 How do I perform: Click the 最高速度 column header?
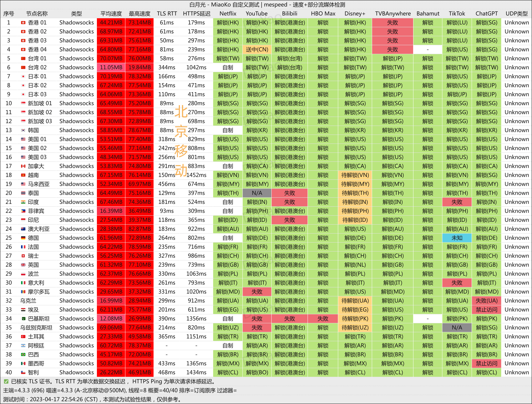[x=140, y=13]
